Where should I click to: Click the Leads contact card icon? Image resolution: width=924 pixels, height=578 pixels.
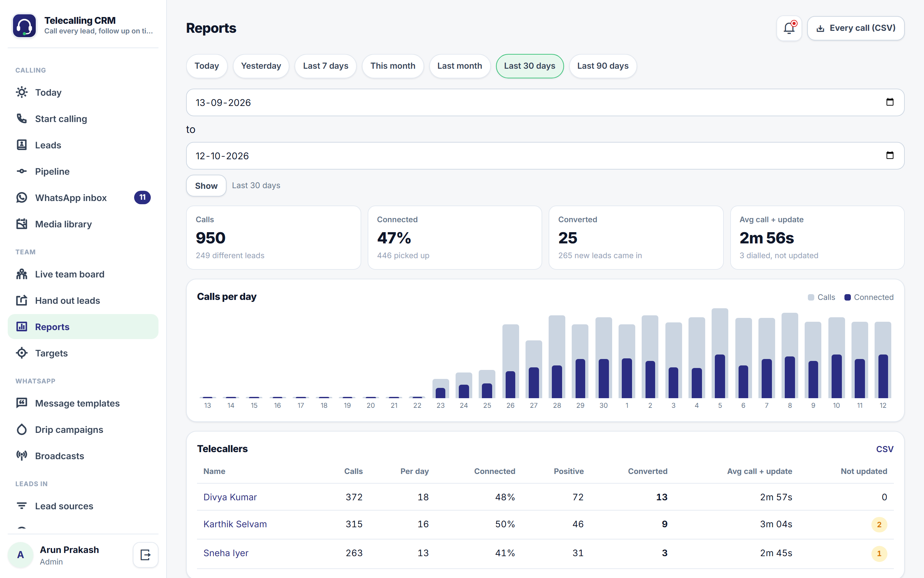click(x=22, y=145)
